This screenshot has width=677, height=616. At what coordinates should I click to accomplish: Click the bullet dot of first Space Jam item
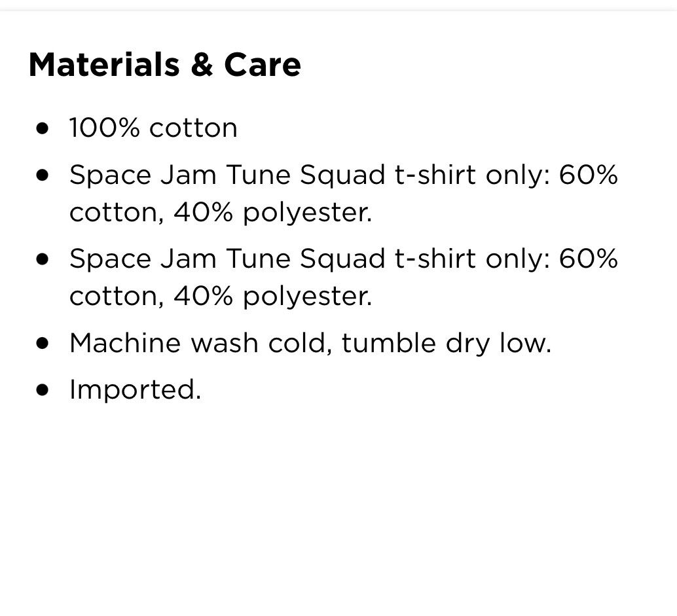point(43,175)
